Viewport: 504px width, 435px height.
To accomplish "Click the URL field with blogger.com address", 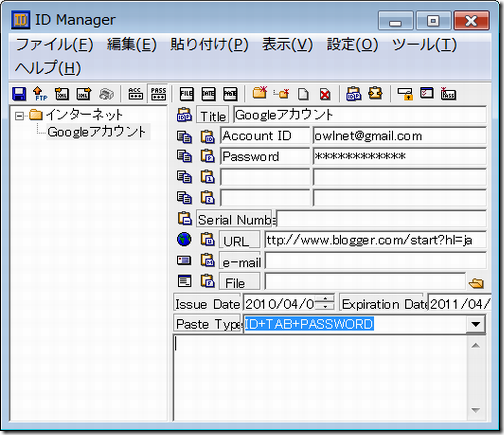I will click(x=375, y=239).
